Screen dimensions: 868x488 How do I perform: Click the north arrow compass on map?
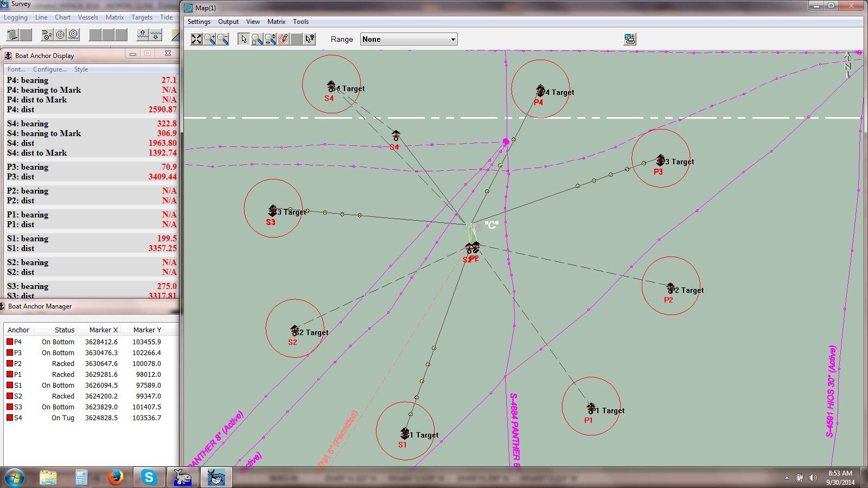pyautogui.click(x=848, y=65)
